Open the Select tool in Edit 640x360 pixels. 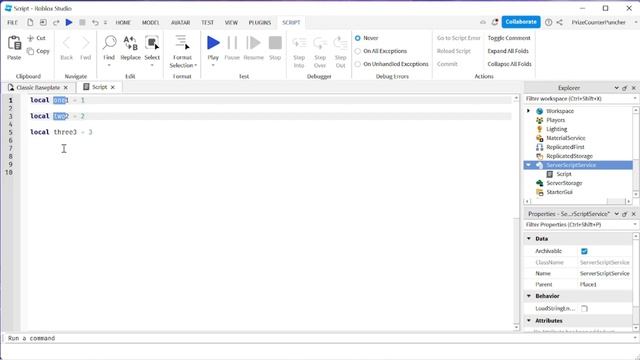(152, 43)
